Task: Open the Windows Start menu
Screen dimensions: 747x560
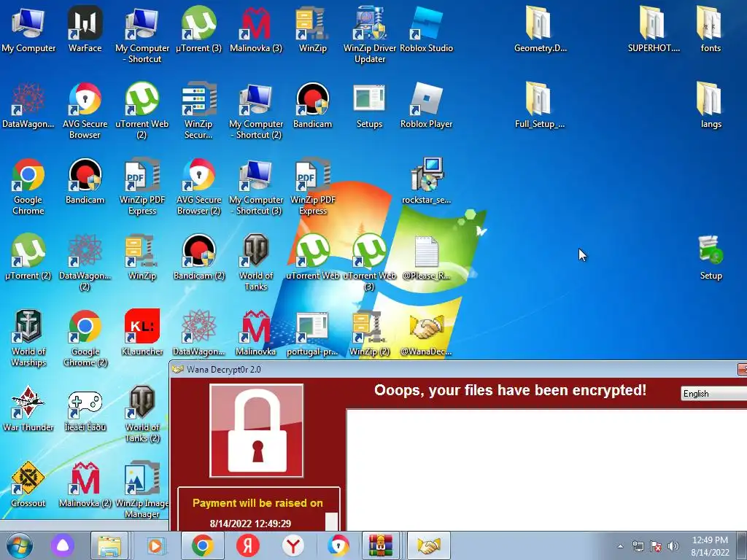Action: click(20, 545)
